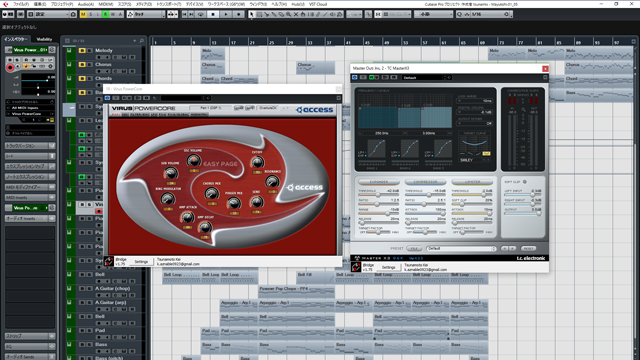Open the All MIDI Inputs routing dropdown
Screen dimensions: 640x360
(x=31, y=108)
